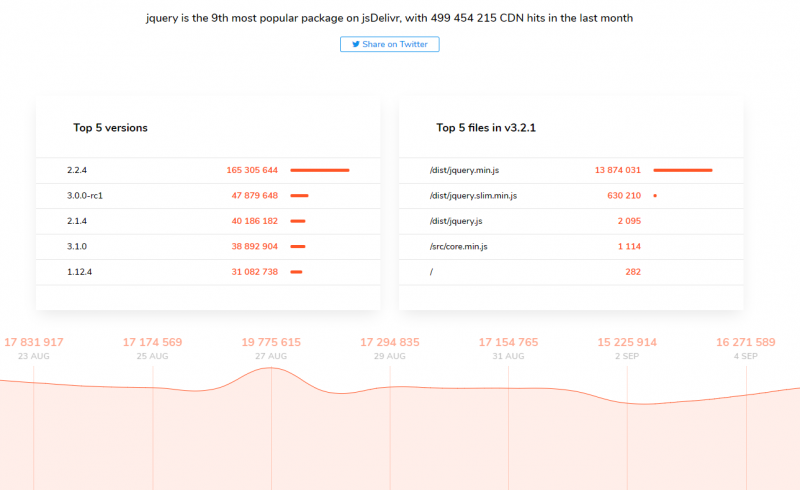The width and height of the screenshot is (800, 490).
Task: Click the 17 174 569 daily value
Action: coord(152,342)
